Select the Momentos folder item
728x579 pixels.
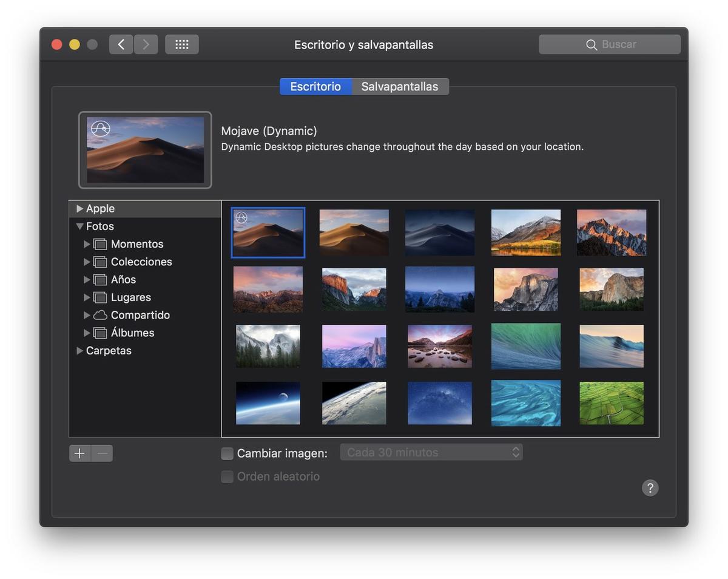tap(136, 244)
